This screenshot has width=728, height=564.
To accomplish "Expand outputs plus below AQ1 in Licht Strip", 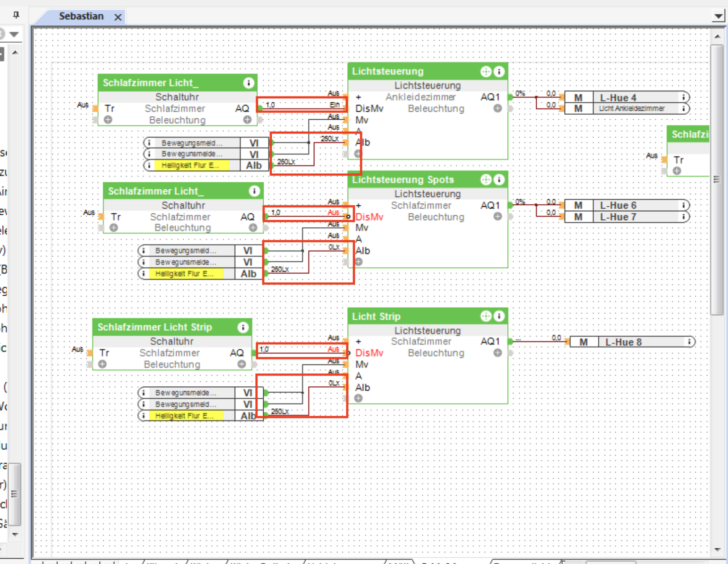I will click(x=497, y=353).
